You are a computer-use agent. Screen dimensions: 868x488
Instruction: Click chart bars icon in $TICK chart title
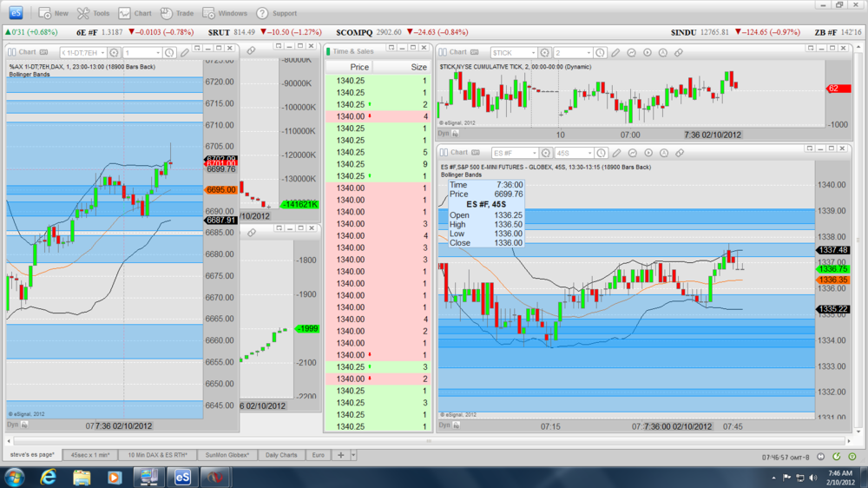click(443, 52)
